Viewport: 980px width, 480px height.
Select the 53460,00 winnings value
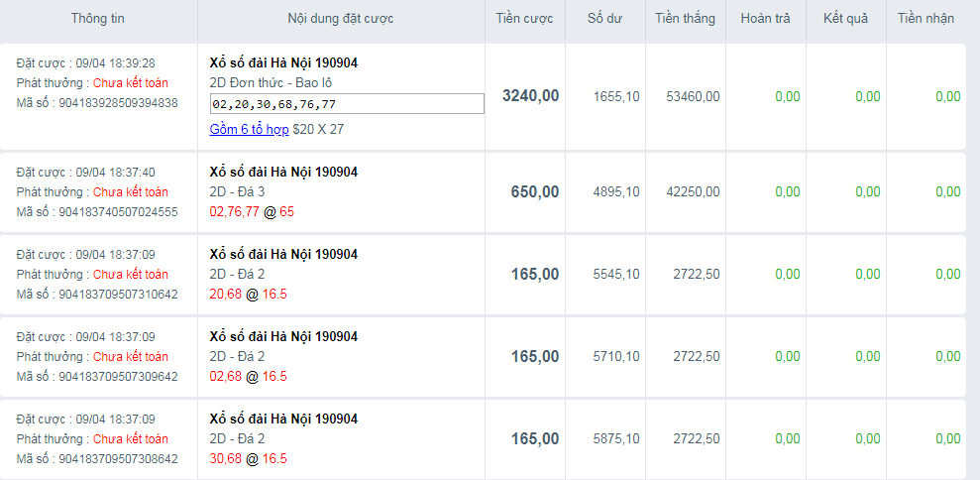click(x=693, y=96)
